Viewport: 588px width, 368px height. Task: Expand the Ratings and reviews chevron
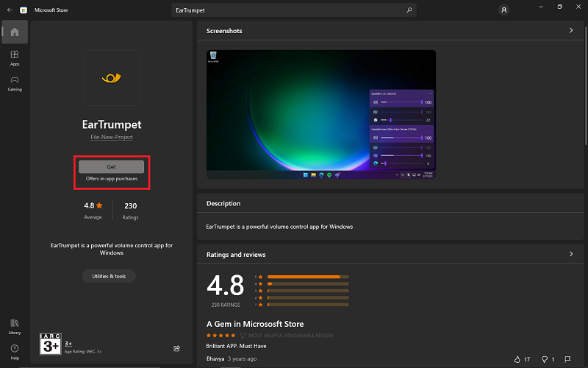tap(571, 254)
